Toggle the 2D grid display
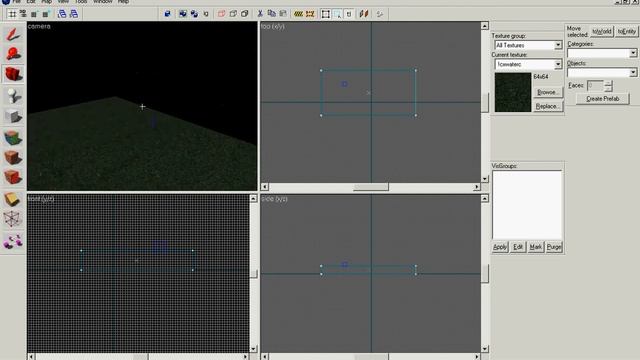 [x=12, y=14]
